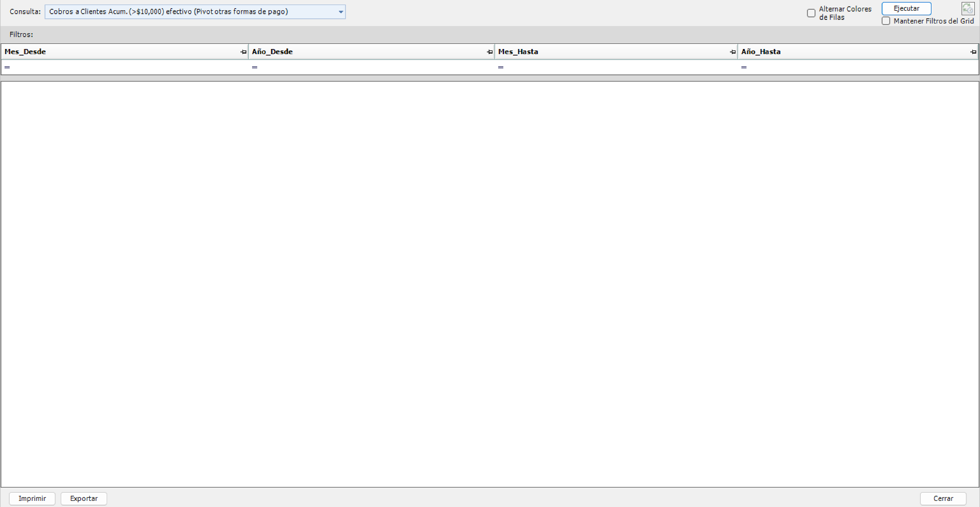Check Mantener Filtros del Grid
The width and height of the screenshot is (980, 507).
click(886, 21)
